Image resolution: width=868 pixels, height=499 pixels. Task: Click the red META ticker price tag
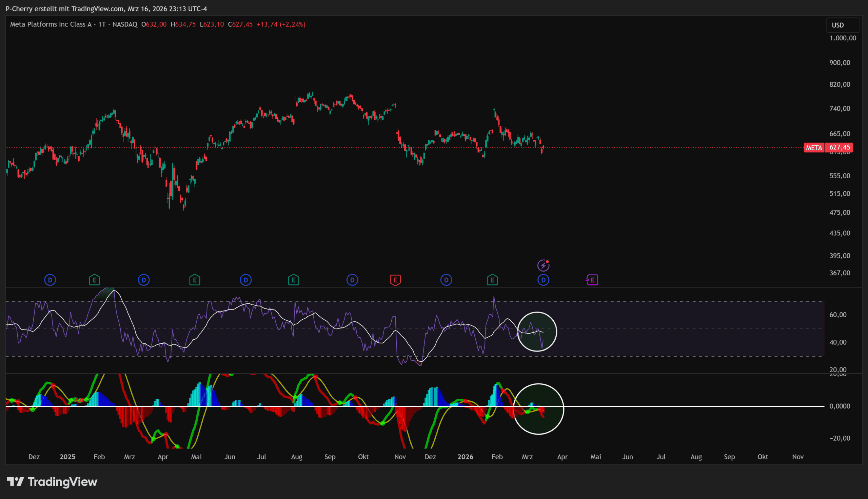(813, 148)
